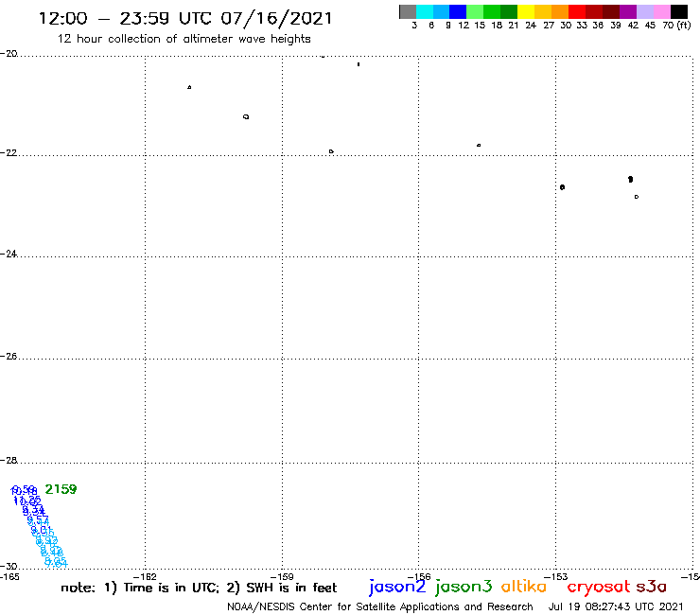Click the cryosat satellite legend label
Screen dimensions: 700x615
click(598, 587)
